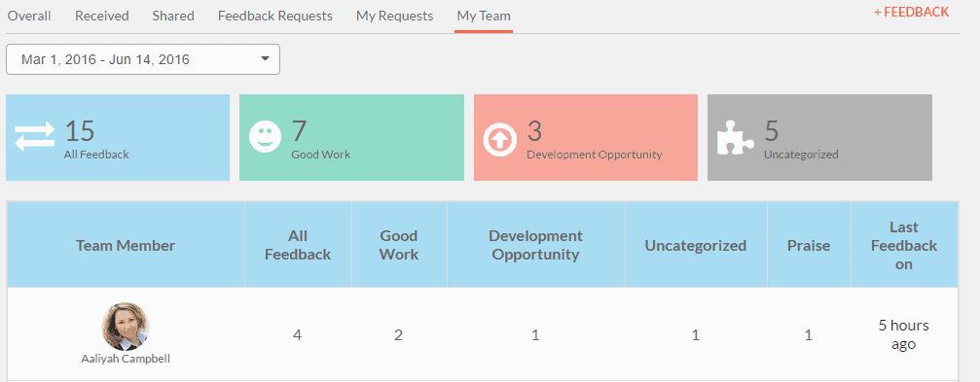
Task: Click the Praise column header
Action: tap(809, 245)
